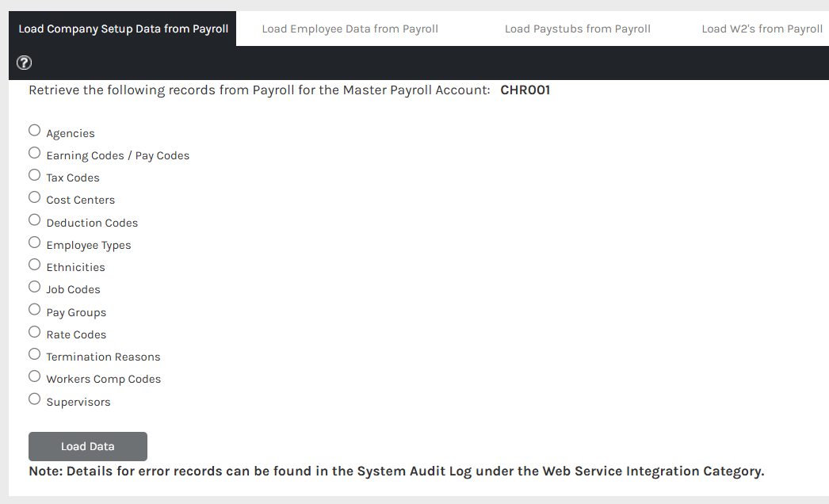Pick the Cost Centers option
Image resolution: width=829 pixels, height=504 pixels.
pyautogui.click(x=34, y=197)
